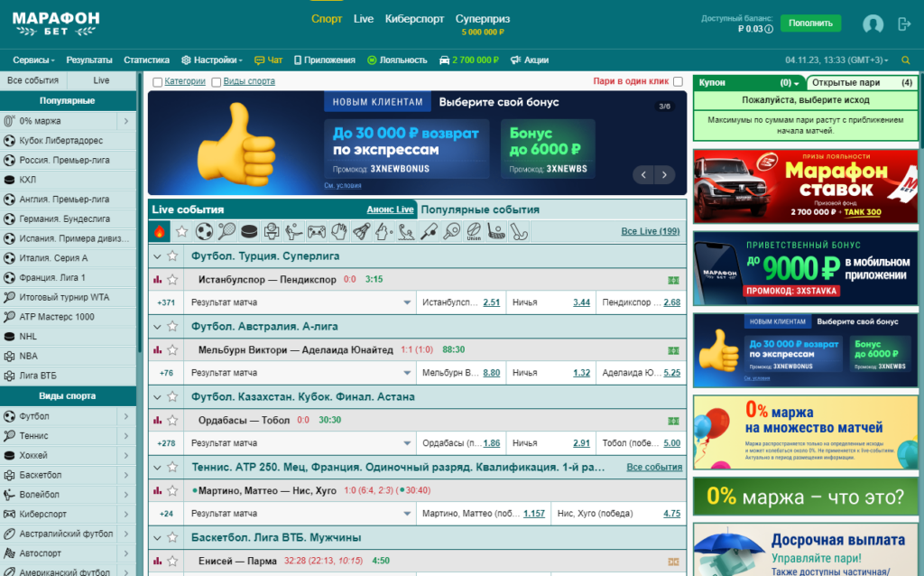Filter Live events by volleyball icon
The height and width of the screenshot is (576, 924).
pos(293,232)
